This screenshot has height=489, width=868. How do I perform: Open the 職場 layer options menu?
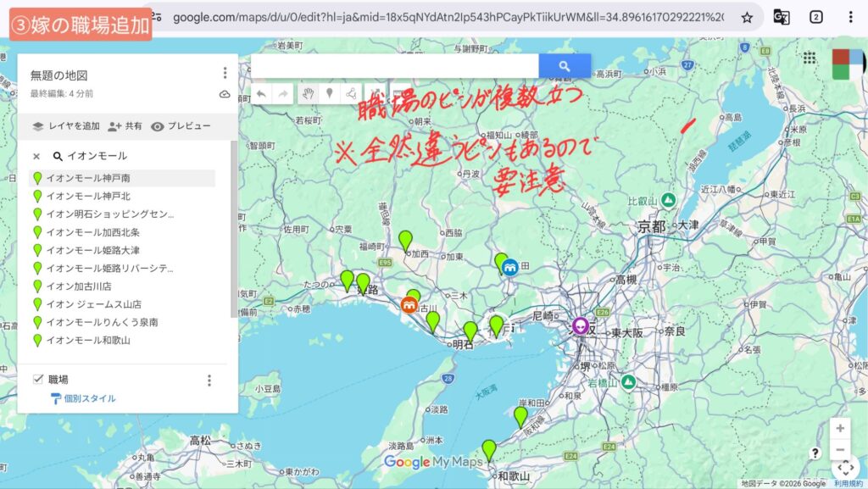coord(209,381)
